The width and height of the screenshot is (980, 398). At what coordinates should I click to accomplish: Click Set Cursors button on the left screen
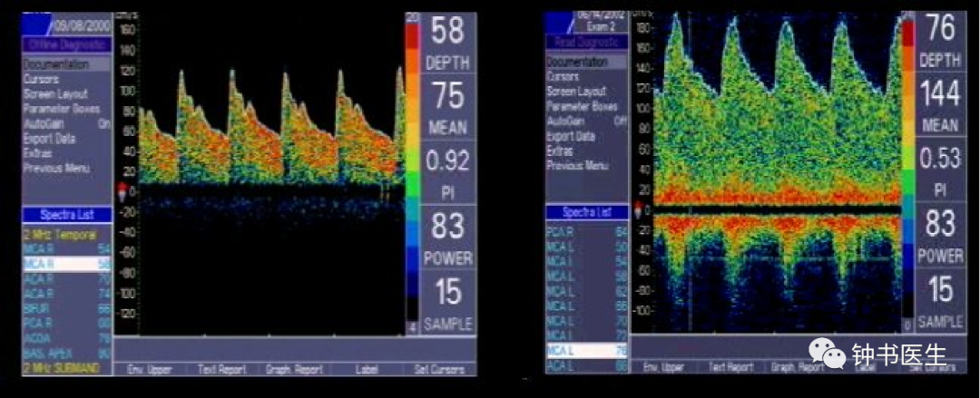(x=440, y=369)
